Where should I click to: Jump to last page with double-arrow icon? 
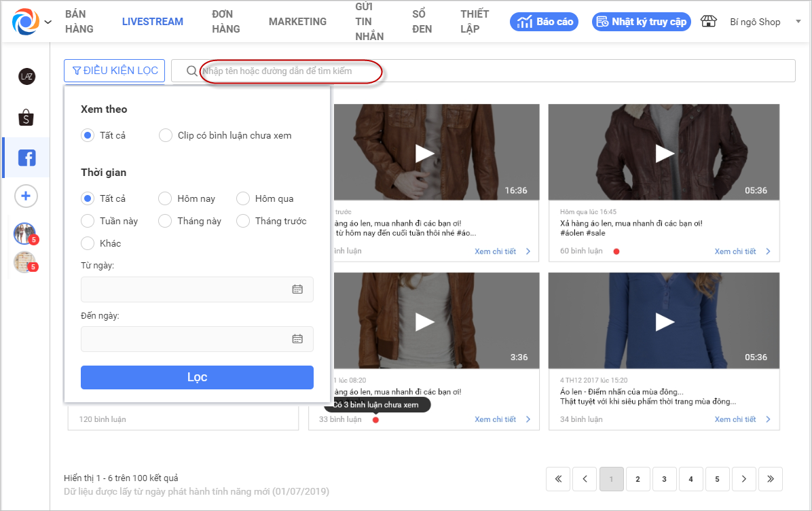click(771, 479)
